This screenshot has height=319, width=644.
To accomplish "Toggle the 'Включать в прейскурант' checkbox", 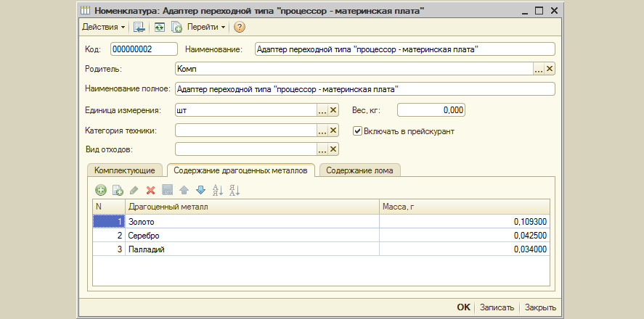I will 357,131.
